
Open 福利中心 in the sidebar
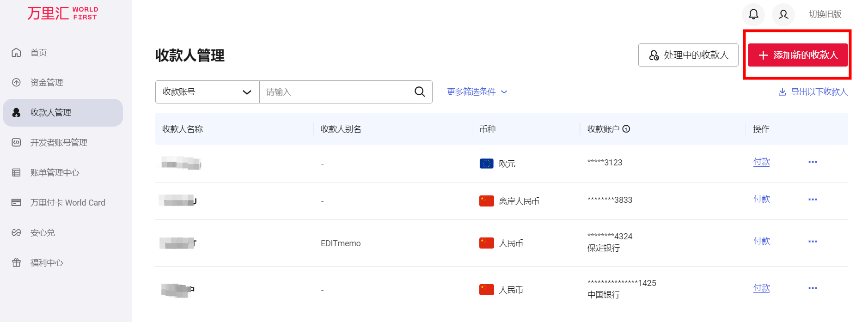[46, 263]
